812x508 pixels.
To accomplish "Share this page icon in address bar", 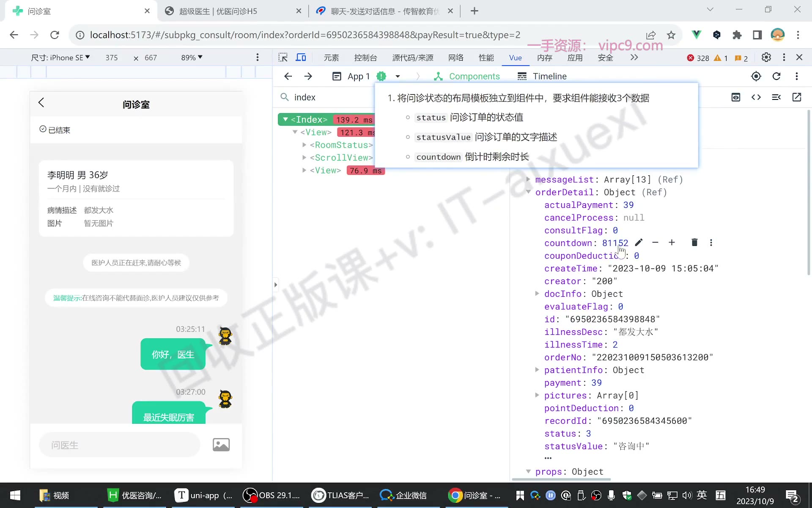I will point(651,35).
